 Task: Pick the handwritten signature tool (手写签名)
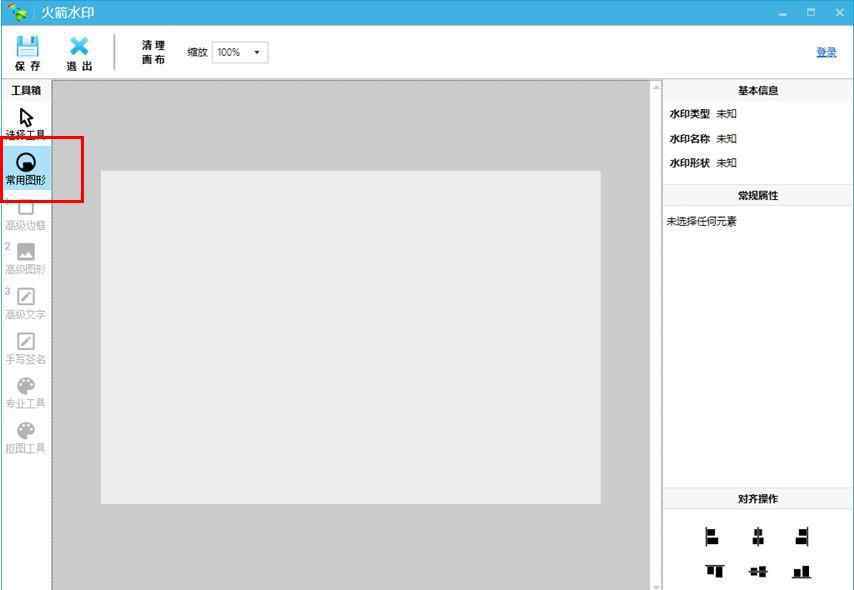[26, 345]
